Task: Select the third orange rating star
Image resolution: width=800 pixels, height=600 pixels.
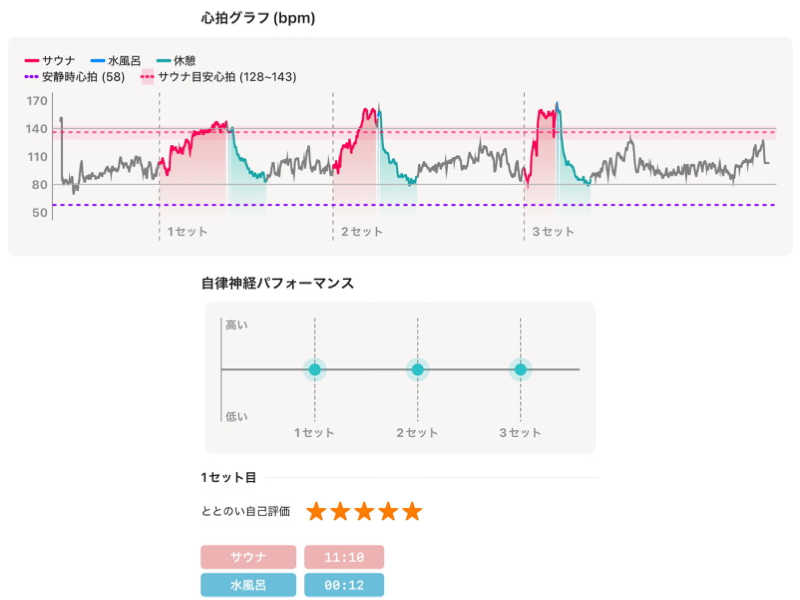Action: 364,512
